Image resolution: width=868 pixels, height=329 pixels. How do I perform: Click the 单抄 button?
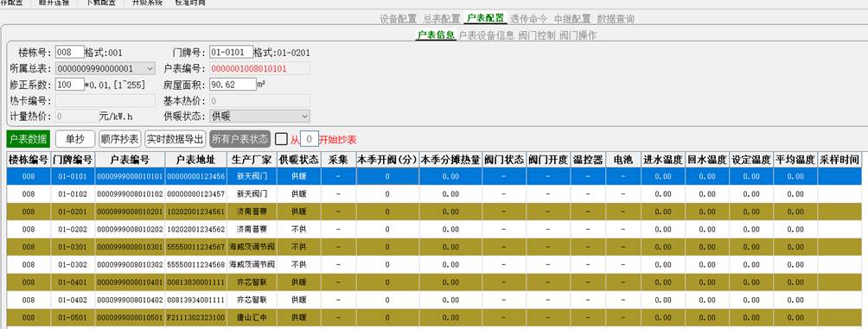pos(75,139)
